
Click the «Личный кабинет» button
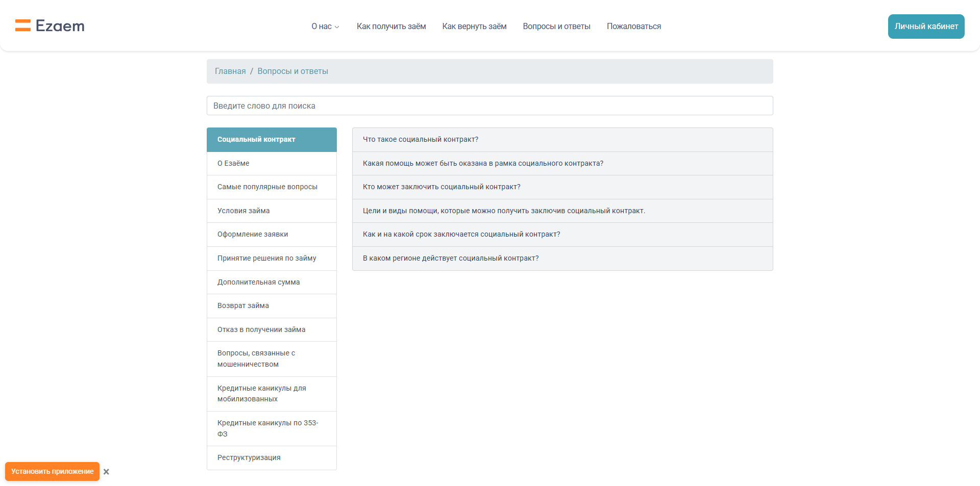(926, 27)
